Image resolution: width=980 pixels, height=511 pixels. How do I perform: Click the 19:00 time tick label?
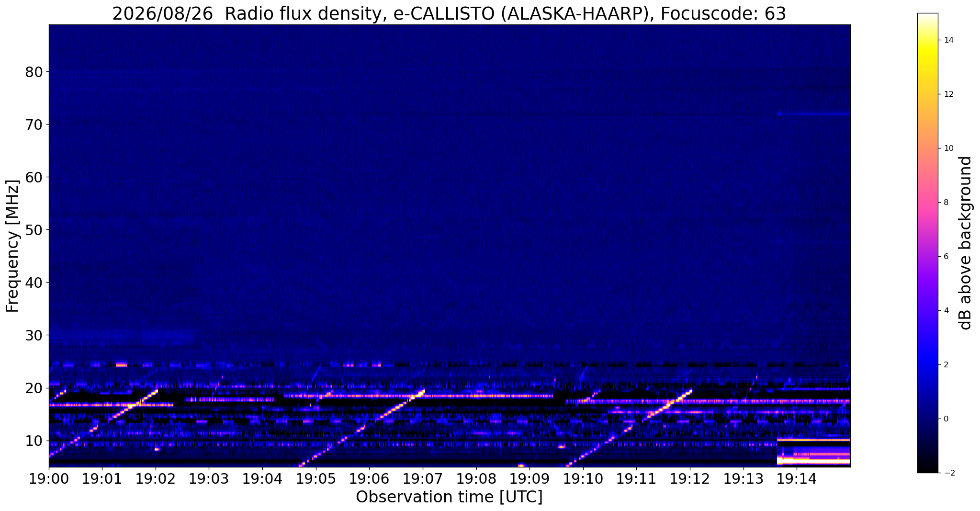coord(49,478)
